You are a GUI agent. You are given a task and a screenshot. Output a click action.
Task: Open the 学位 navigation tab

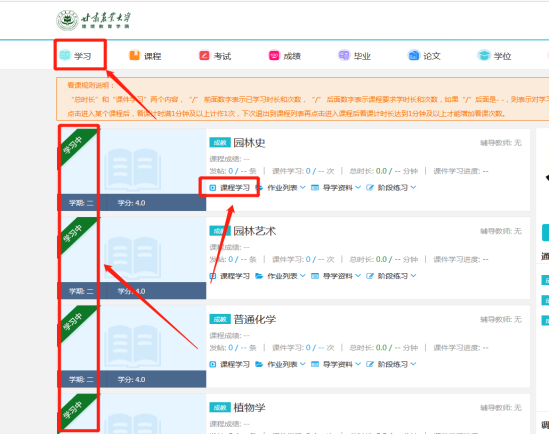[x=494, y=56]
